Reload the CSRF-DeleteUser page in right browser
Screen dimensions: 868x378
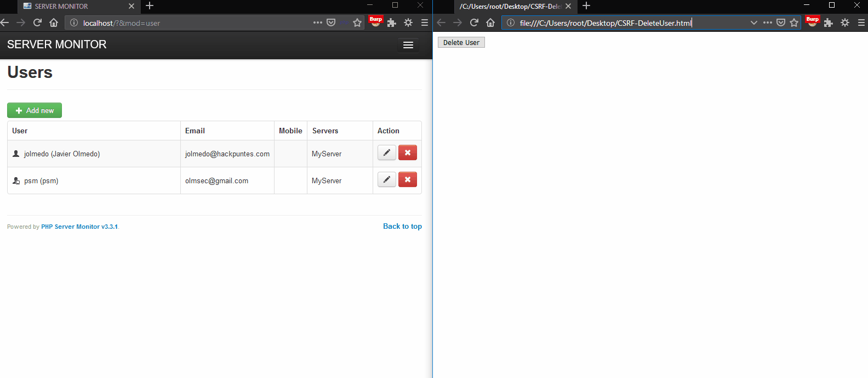474,22
